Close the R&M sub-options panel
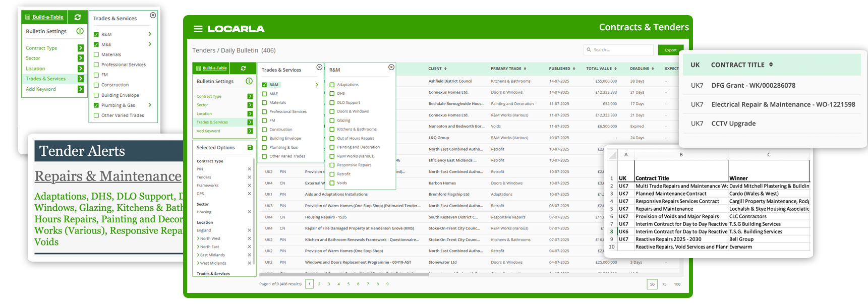 click(391, 67)
